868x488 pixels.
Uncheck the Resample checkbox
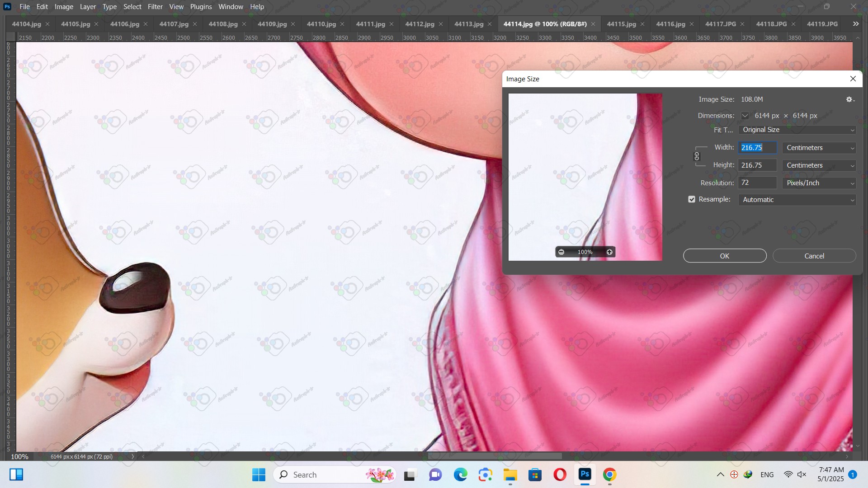(x=692, y=200)
